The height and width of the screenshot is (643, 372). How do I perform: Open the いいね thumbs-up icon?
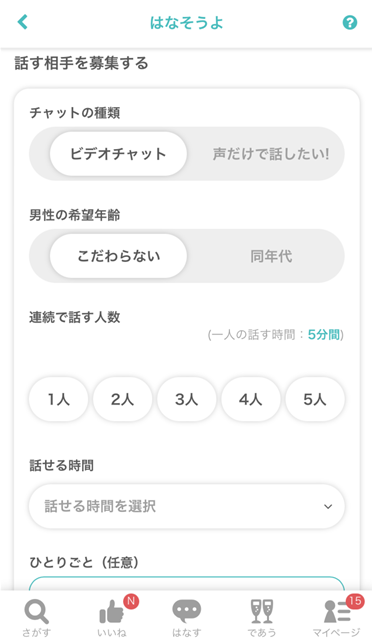(x=112, y=613)
